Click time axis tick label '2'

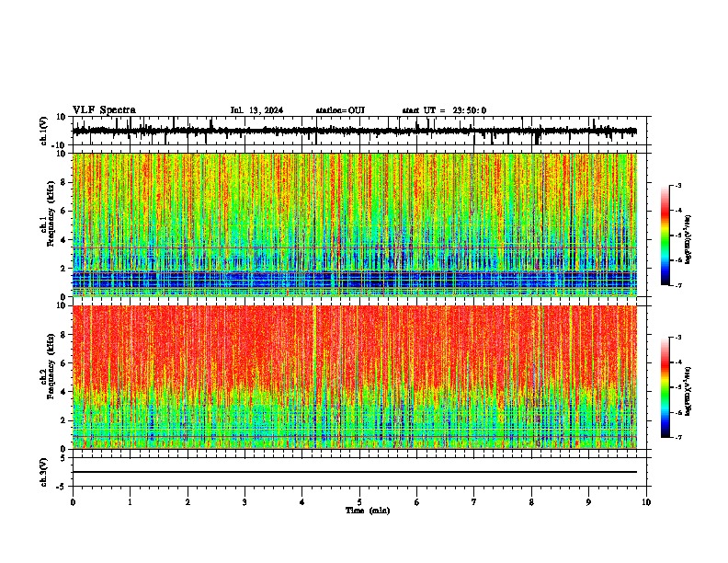point(188,502)
